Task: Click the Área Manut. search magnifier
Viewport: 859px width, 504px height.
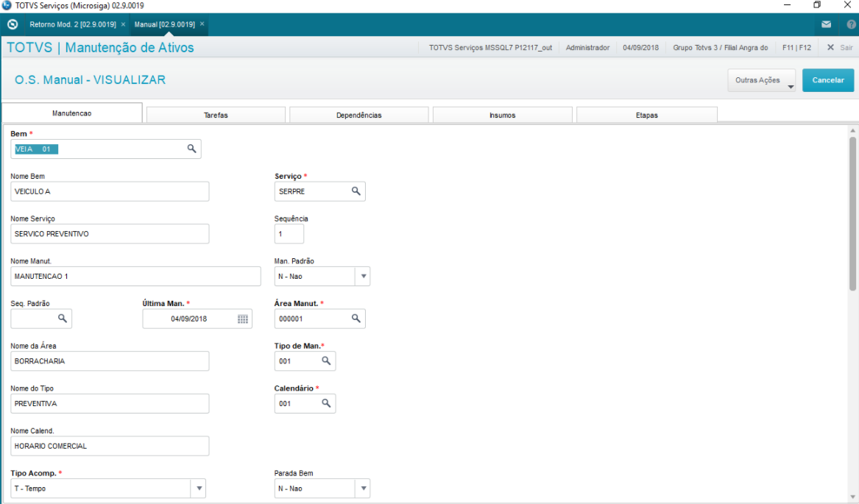Action: [356, 319]
